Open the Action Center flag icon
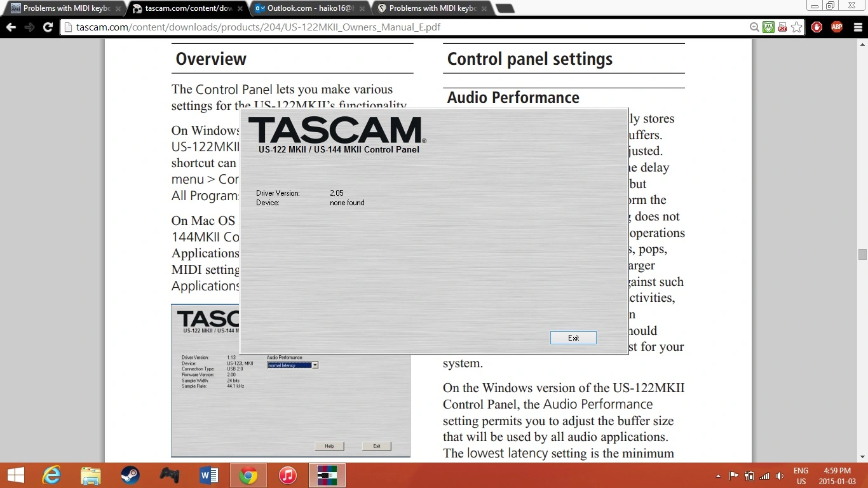This screenshot has width=868, height=488. click(x=734, y=476)
